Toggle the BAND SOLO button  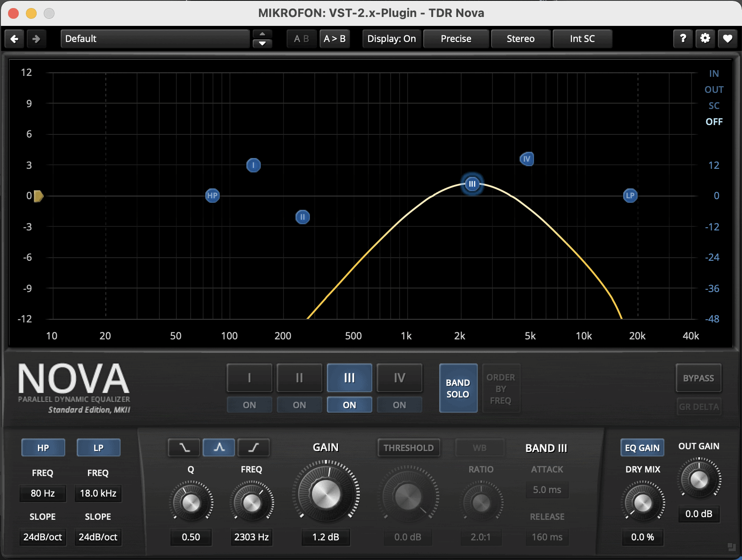[x=459, y=388]
